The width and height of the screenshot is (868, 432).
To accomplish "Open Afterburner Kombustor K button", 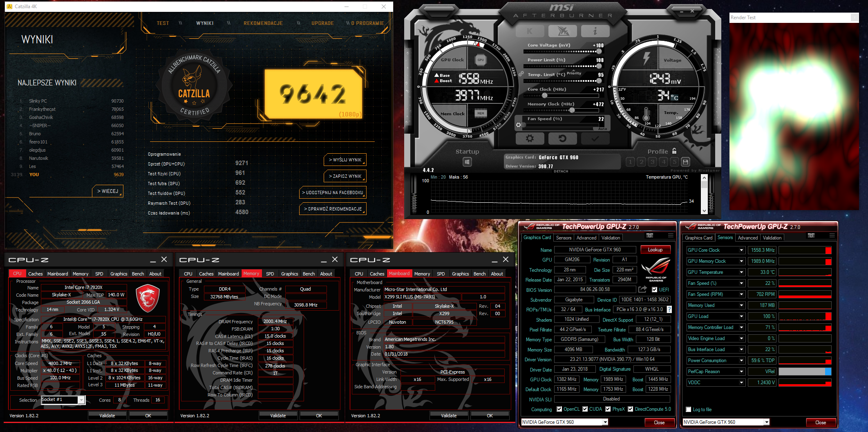I will [x=530, y=31].
